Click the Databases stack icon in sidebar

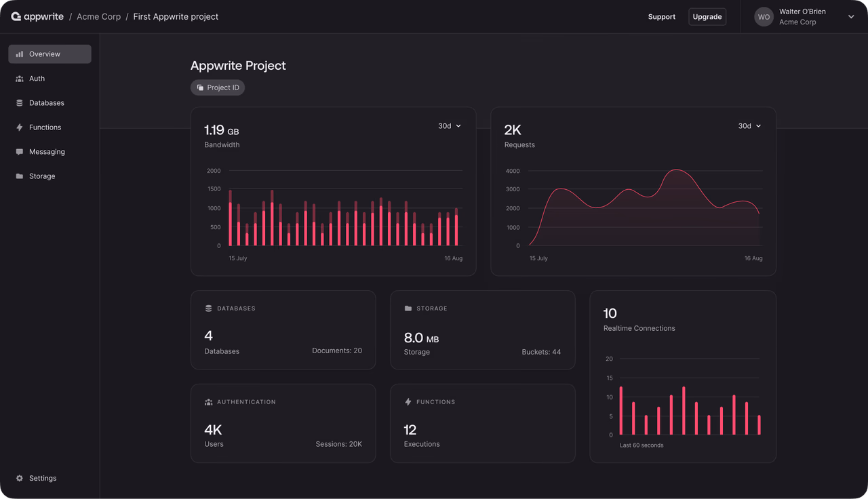[20, 103]
